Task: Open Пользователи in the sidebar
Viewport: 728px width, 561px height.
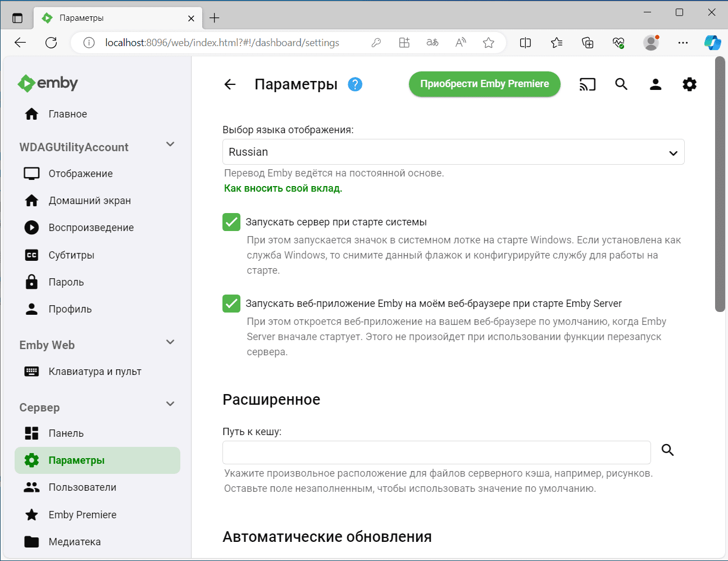Action: click(82, 487)
